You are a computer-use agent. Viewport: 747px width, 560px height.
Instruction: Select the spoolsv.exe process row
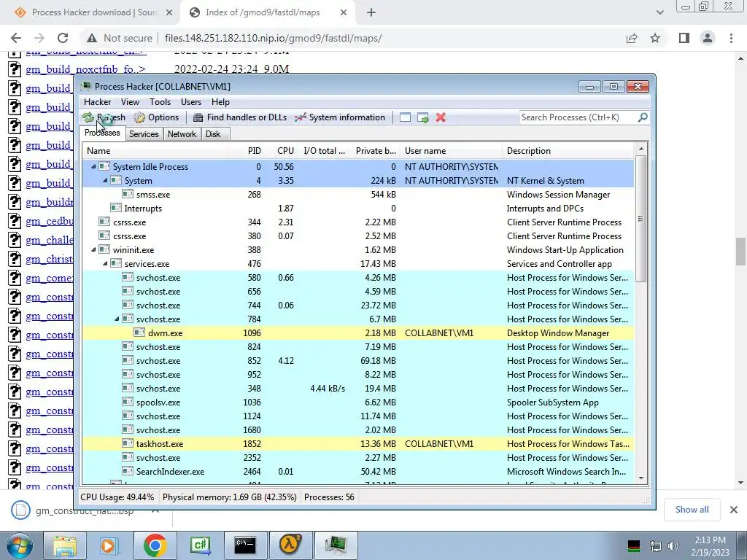tap(358, 402)
